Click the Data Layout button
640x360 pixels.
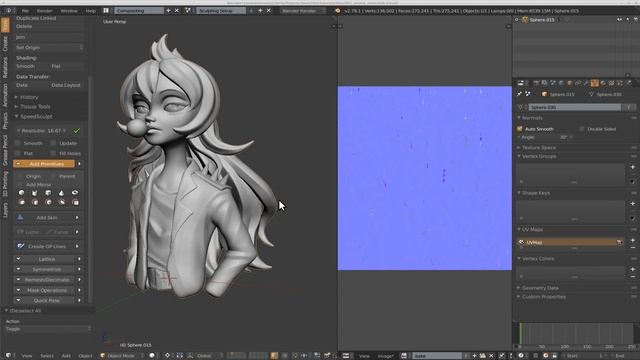(x=66, y=85)
